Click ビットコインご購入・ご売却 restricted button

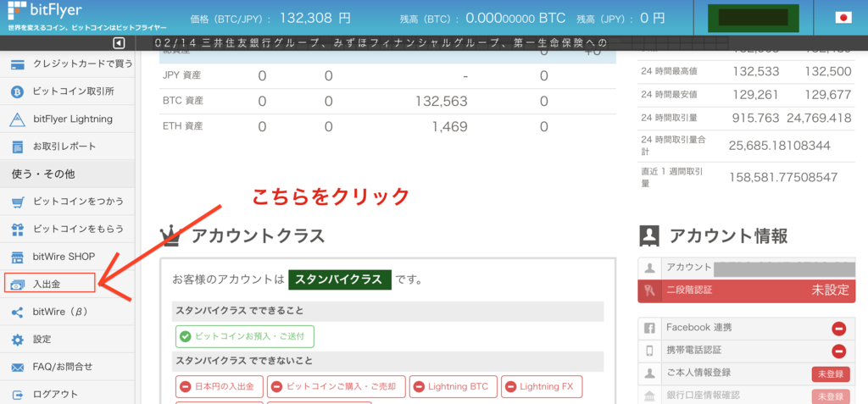point(336,386)
